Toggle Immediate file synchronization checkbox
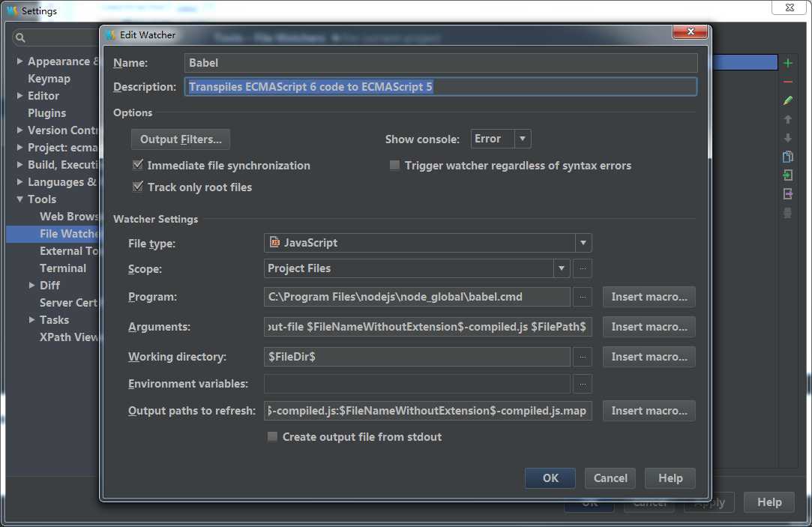The image size is (812, 527). coord(138,165)
